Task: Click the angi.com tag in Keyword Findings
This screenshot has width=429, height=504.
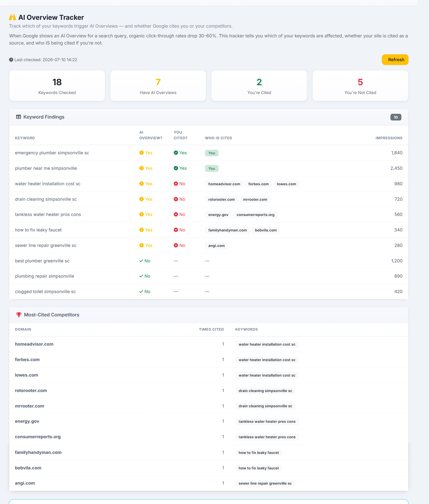Action: click(x=216, y=245)
